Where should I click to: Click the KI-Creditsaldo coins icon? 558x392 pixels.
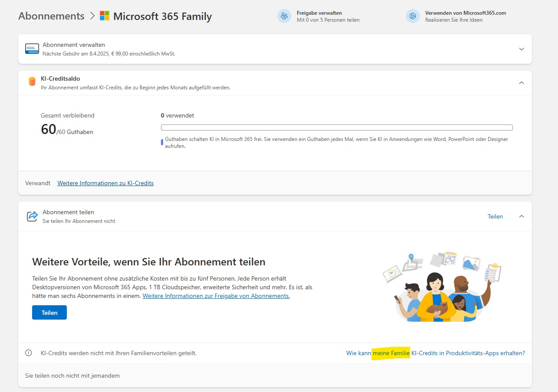(x=32, y=82)
